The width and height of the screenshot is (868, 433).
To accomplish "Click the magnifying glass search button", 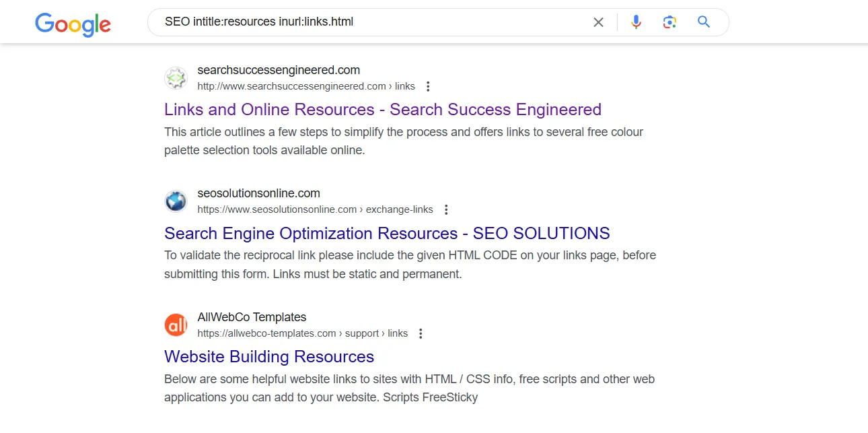I will (x=704, y=22).
